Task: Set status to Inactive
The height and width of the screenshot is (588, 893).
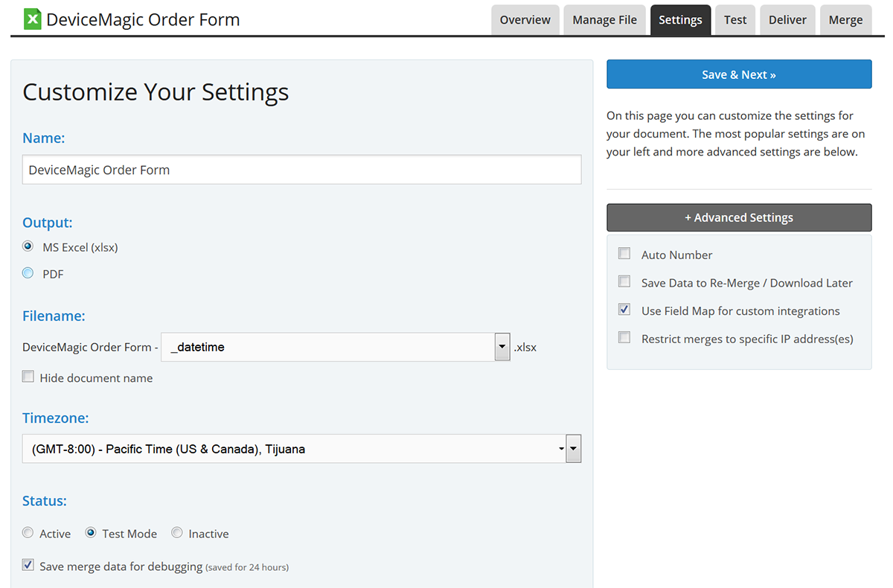Action: pyautogui.click(x=177, y=533)
